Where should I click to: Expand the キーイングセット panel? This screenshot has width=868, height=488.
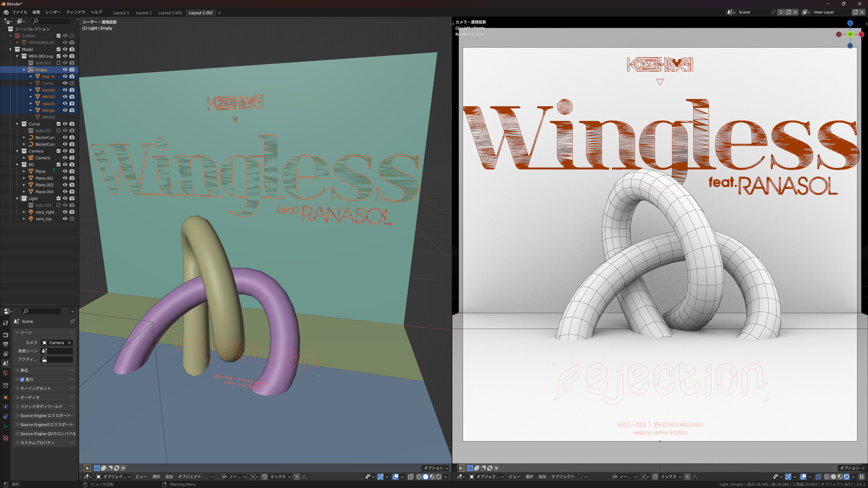click(x=44, y=388)
